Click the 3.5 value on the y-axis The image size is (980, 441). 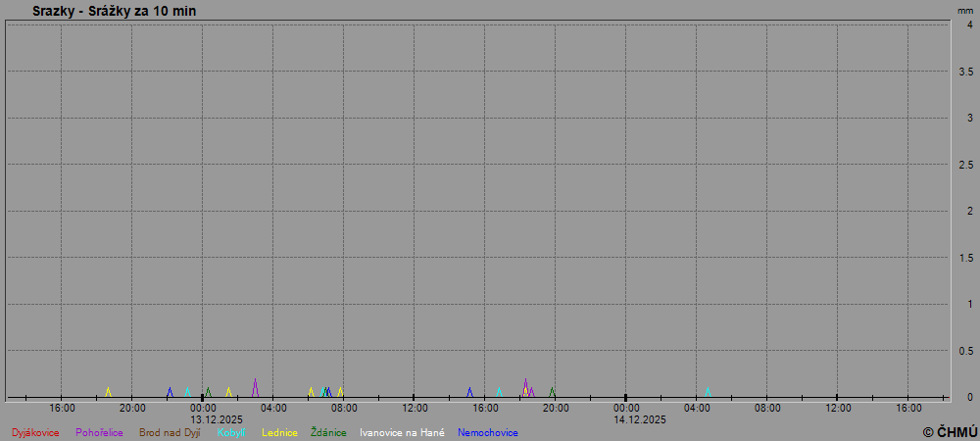pos(965,72)
